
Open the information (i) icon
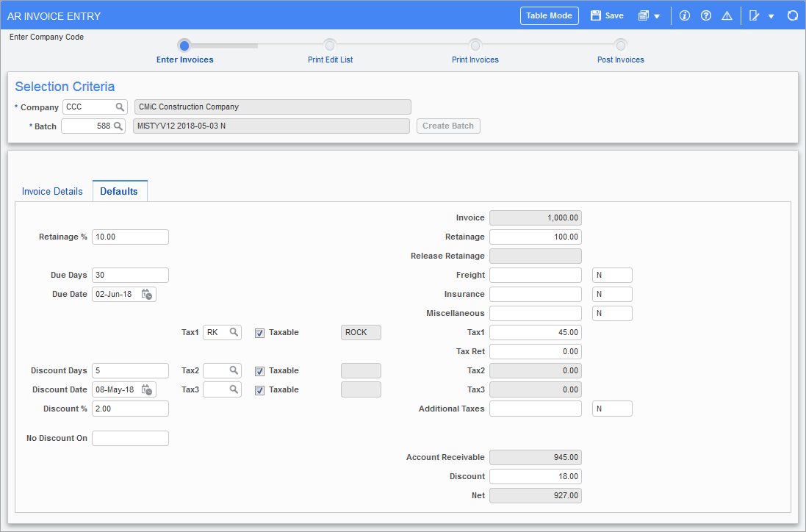(x=685, y=16)
